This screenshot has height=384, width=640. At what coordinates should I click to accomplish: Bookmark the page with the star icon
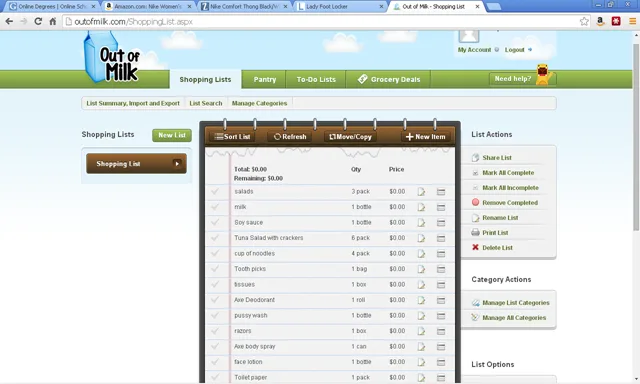[584, 21]
